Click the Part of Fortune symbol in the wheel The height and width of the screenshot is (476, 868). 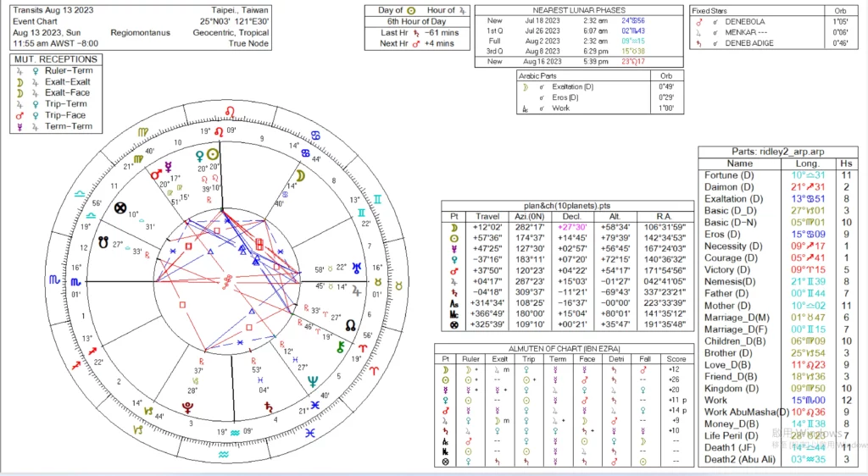(121, 208)
